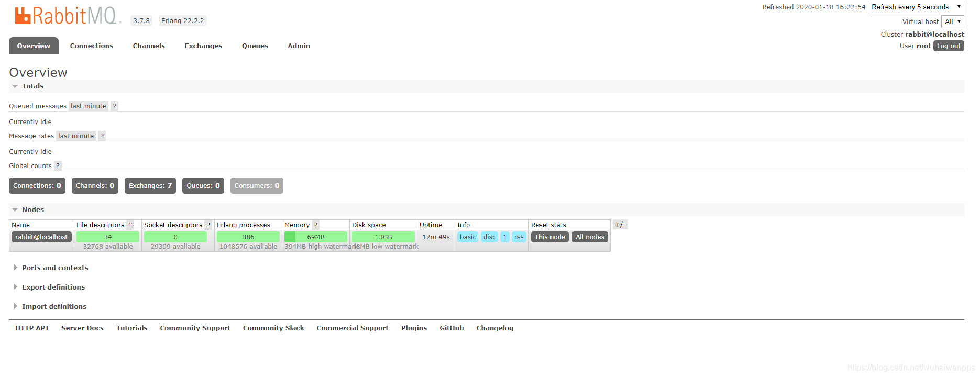This screenshot has height=377, width=980.
Task: Click the Refreshed timestamp text
Action: click(814, 7)
